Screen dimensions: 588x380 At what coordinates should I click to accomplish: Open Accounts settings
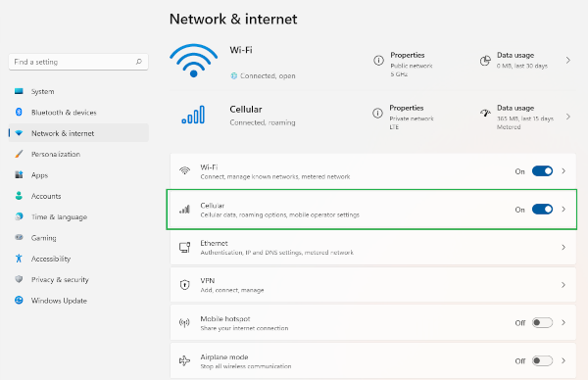tap(78, 196)
